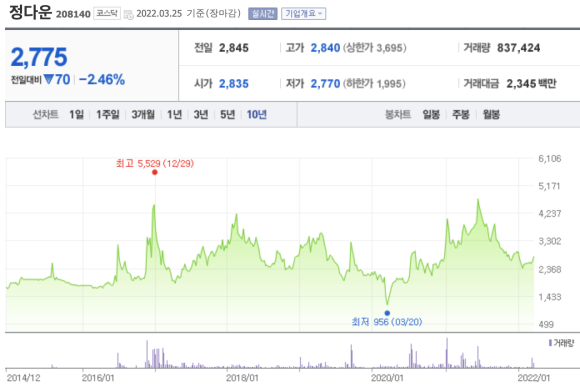
Task: Select the 5년 line chart tab
Action: [227, 115]
